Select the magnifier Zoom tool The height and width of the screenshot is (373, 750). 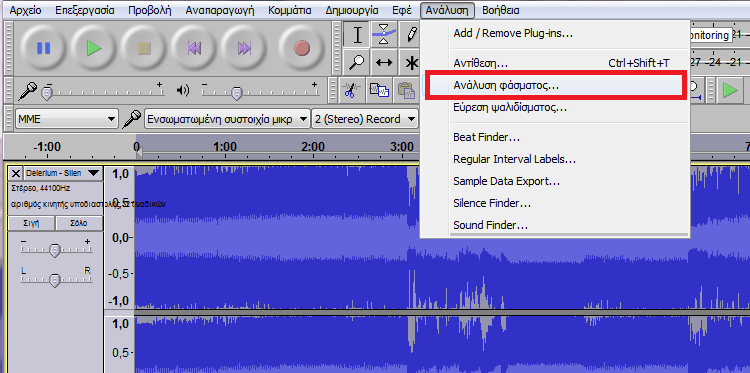pos(357,62)
